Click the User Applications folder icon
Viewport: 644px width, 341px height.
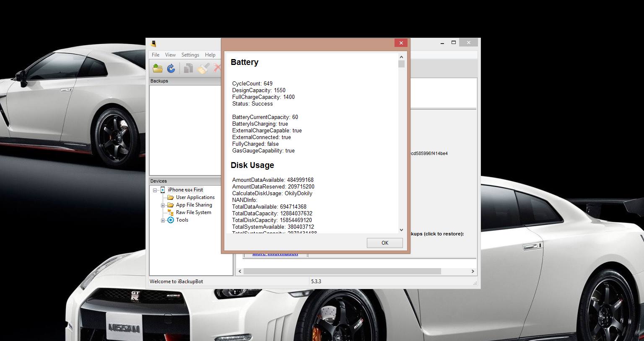pos(171,197)
